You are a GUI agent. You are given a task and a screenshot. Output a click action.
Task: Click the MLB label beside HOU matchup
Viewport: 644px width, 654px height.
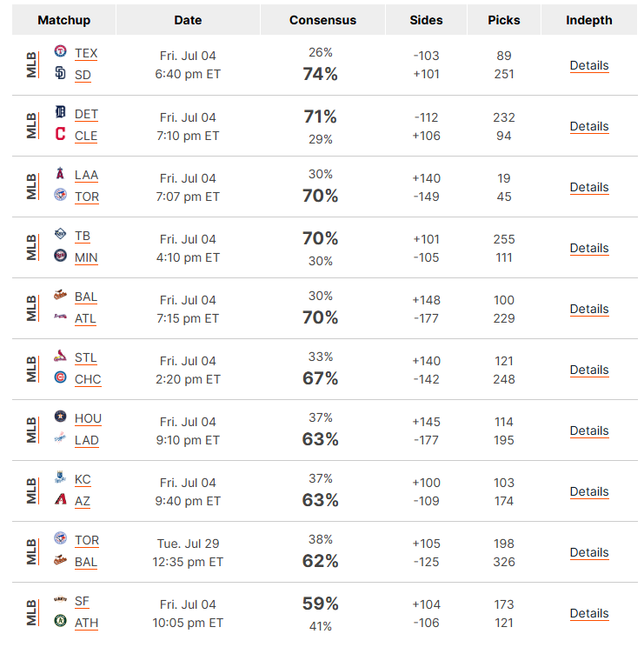pos(31,430)
